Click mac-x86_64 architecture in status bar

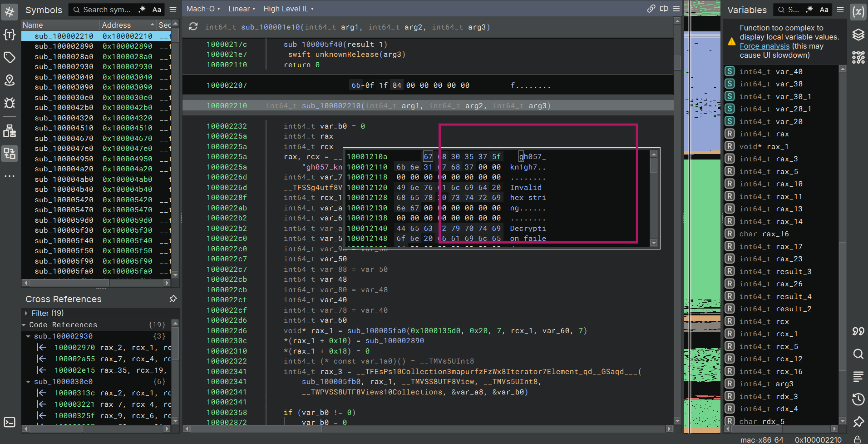pyautogui.click(x=762, y=439)
